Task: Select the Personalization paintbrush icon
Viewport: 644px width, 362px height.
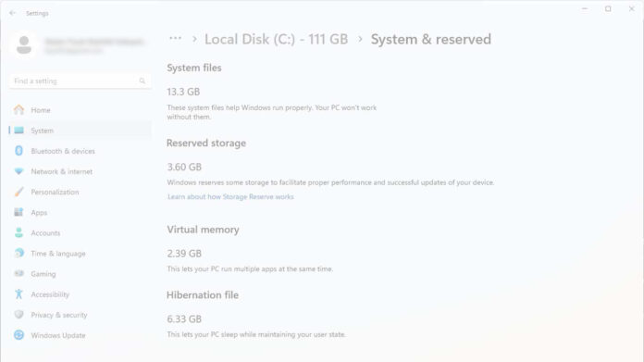Action: 19,192
